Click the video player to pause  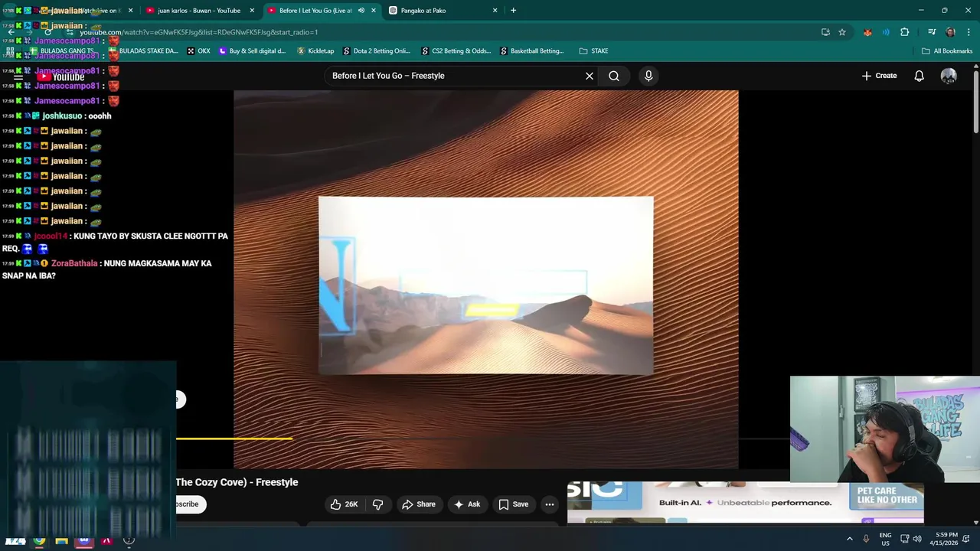point(485,279)
